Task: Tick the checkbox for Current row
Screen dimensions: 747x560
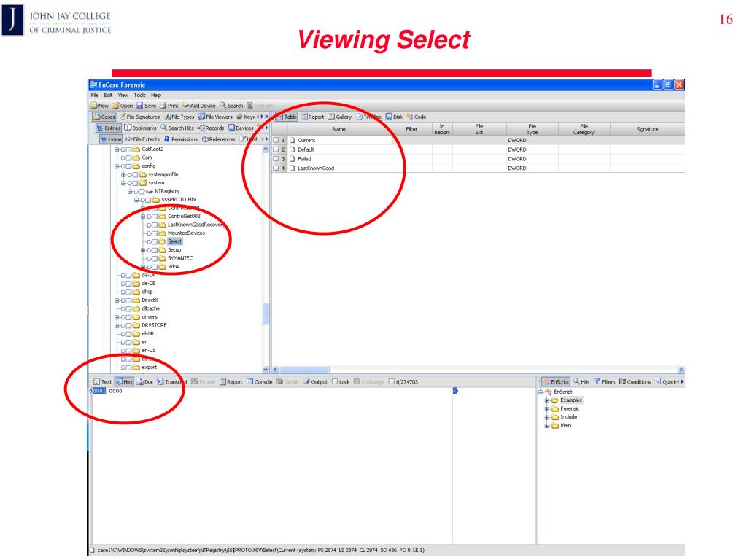Action: [x=275, y=141]
